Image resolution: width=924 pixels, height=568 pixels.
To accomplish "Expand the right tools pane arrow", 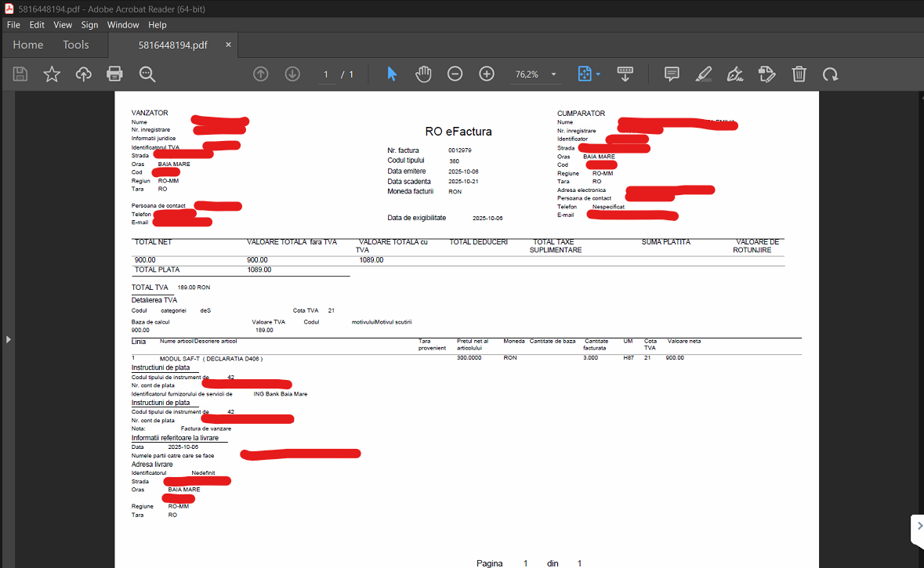I will click(x=919, y=526).
